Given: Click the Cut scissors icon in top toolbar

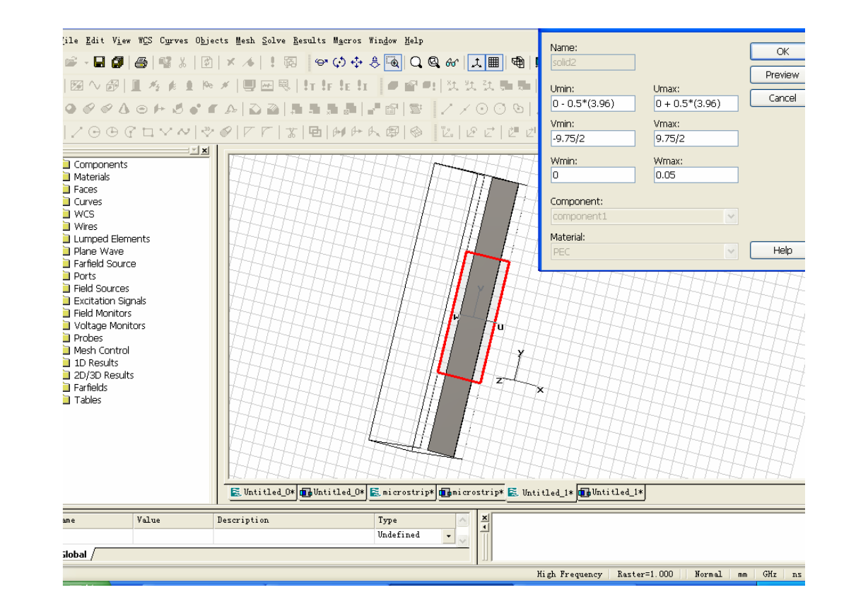Looking at the screenshot, I should point(182,62).
